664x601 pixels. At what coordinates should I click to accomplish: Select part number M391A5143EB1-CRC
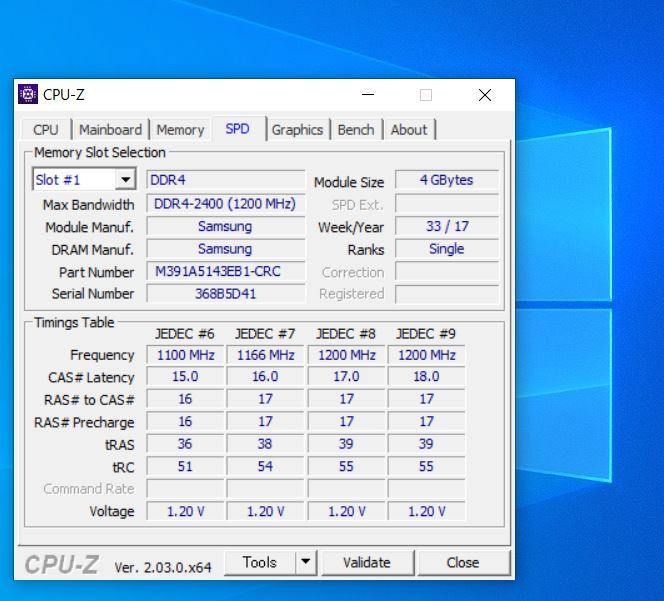[226, 271]
